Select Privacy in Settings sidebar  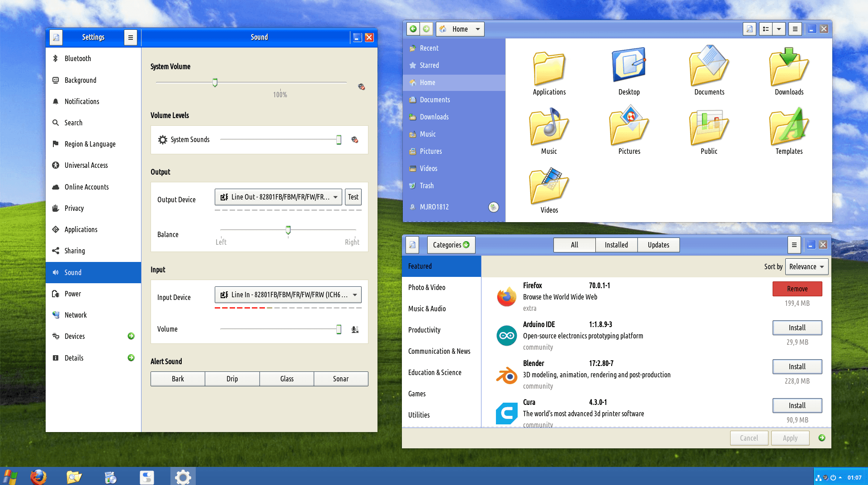pyautogui.click(x=74, y=208)
